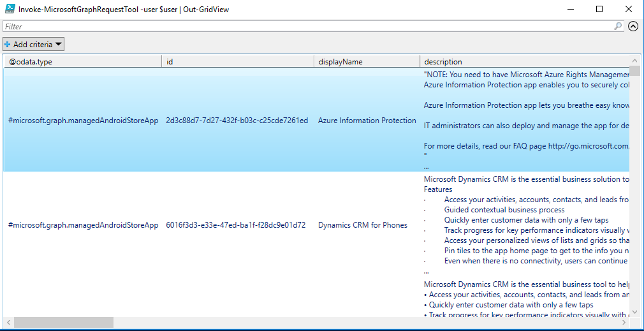Viewport: 644px width, 331px height.
Task: Click the 'Guided contextual business process' line
Action: 504,210
